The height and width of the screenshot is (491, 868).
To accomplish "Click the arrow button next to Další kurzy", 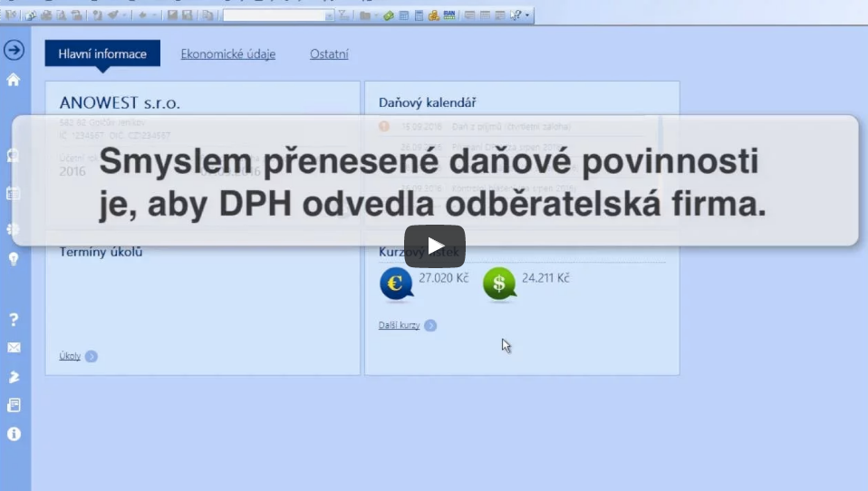I will coord(430,325).
